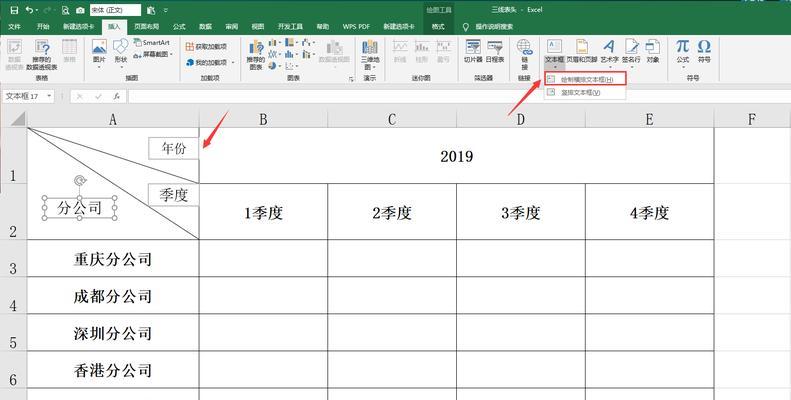The width and height of the screenshot is (791, 400).
Task: Select the 季度 text box in the header
Action: [x=174, y=195]
